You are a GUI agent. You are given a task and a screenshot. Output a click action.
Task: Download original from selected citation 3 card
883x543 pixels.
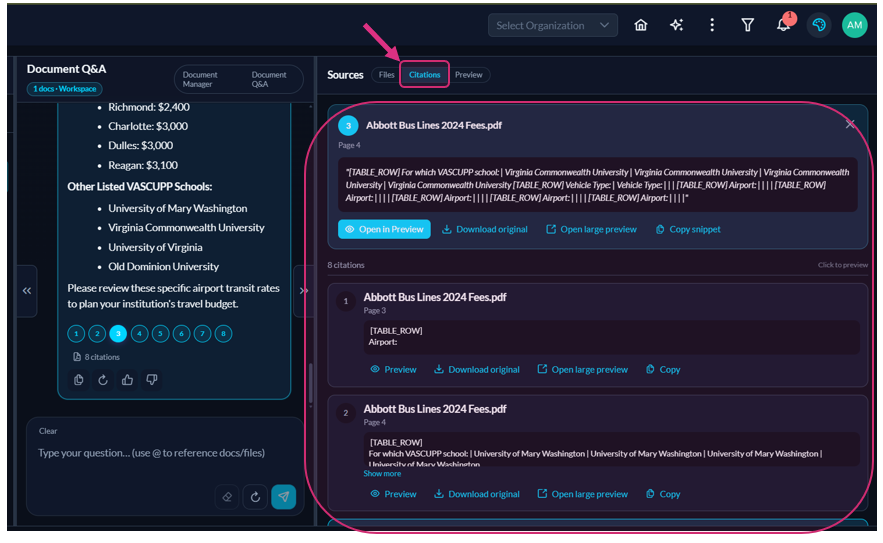485,229
